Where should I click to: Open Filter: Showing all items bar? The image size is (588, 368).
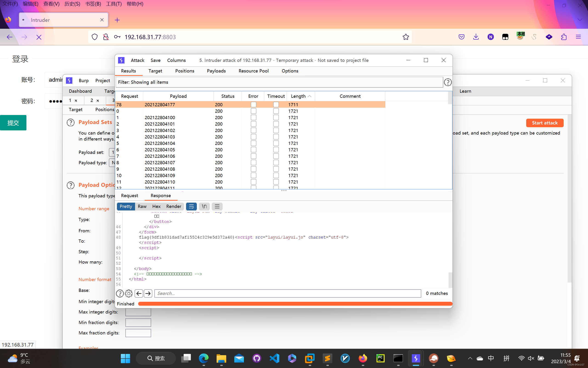[279, 82]
